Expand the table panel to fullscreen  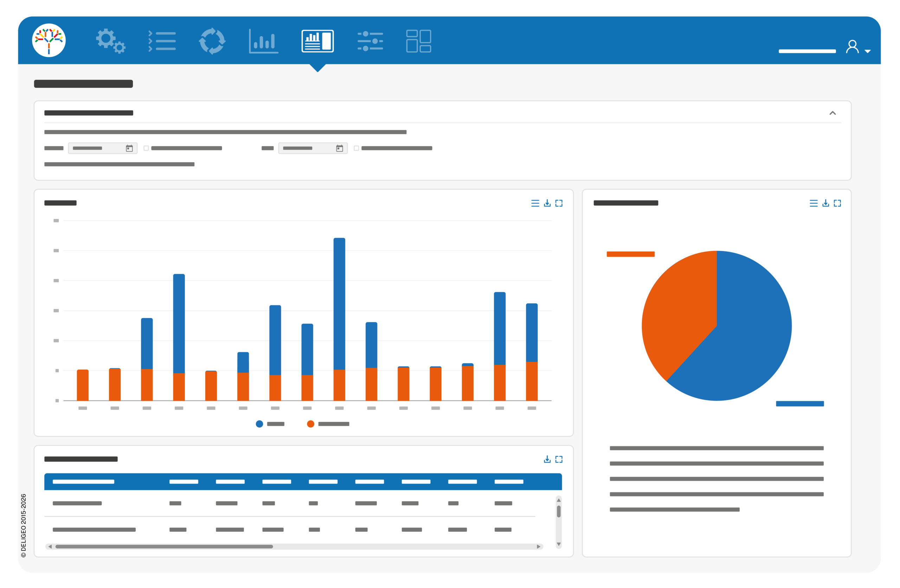pos(559,459)
